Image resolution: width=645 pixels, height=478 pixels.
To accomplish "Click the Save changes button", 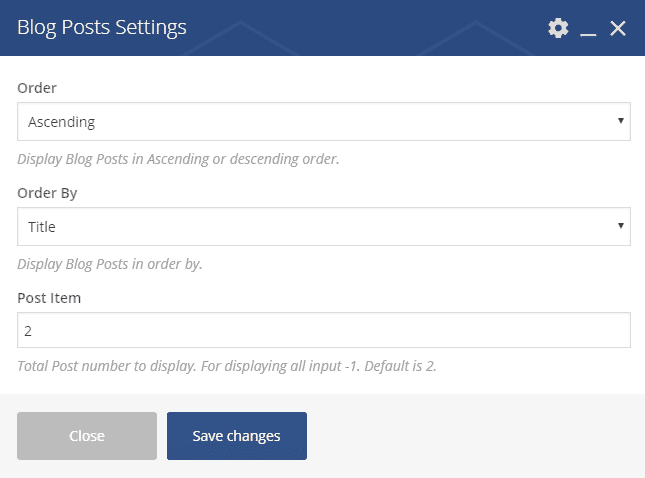I will 237,436.
